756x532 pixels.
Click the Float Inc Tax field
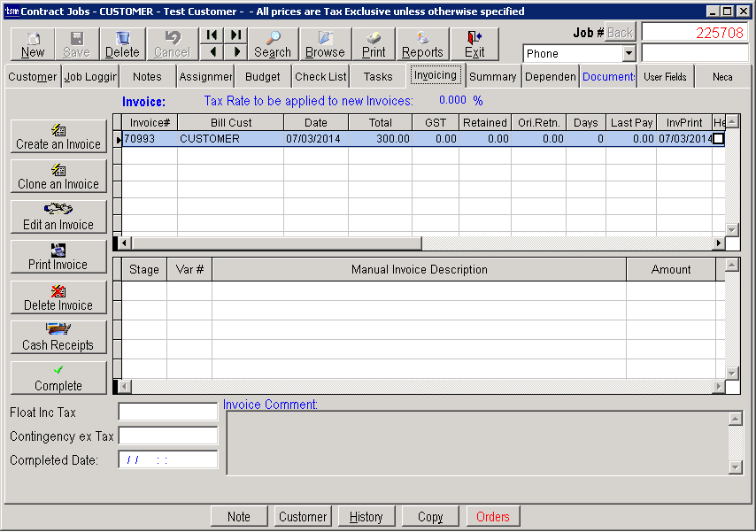click(168, 412)
